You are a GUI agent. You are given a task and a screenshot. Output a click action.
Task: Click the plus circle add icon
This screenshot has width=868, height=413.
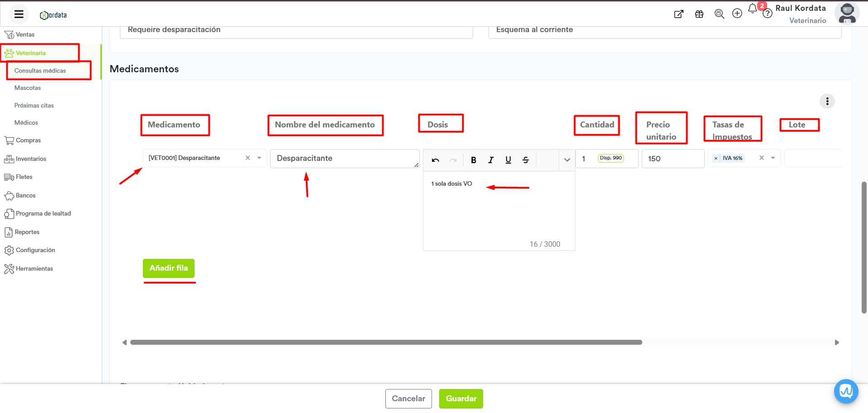point(737,14)
